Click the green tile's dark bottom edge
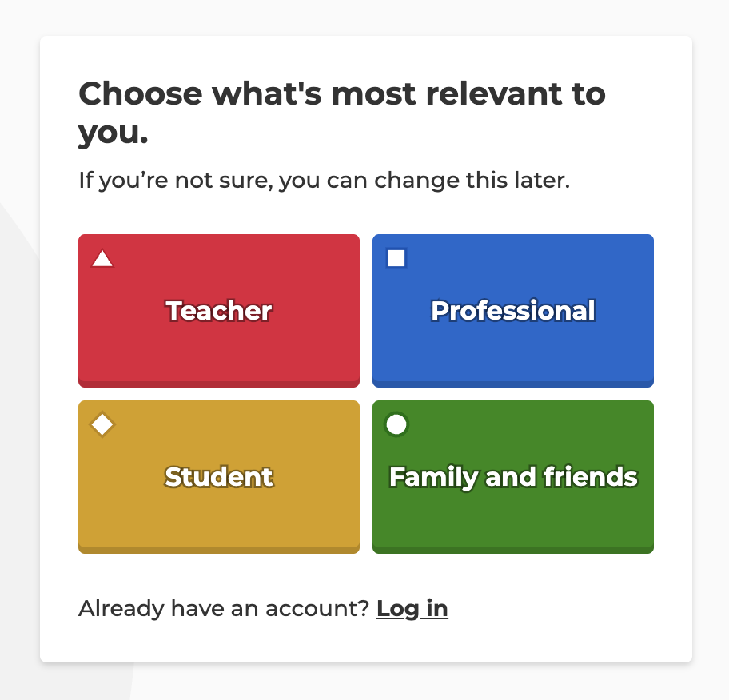 pos(513,551)
